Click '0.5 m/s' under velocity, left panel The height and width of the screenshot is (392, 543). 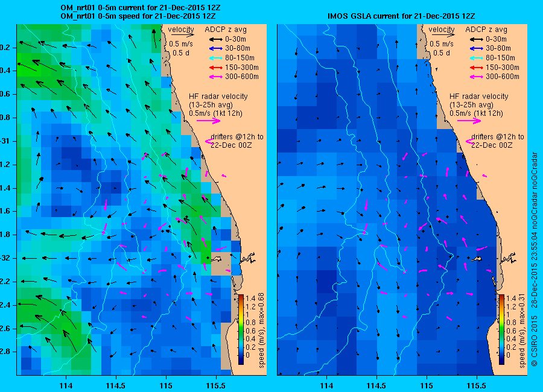(181, 44)
